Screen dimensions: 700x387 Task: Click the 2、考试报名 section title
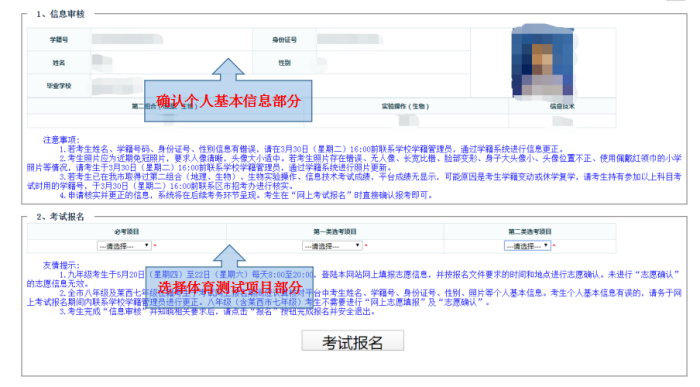pos(60,217)
